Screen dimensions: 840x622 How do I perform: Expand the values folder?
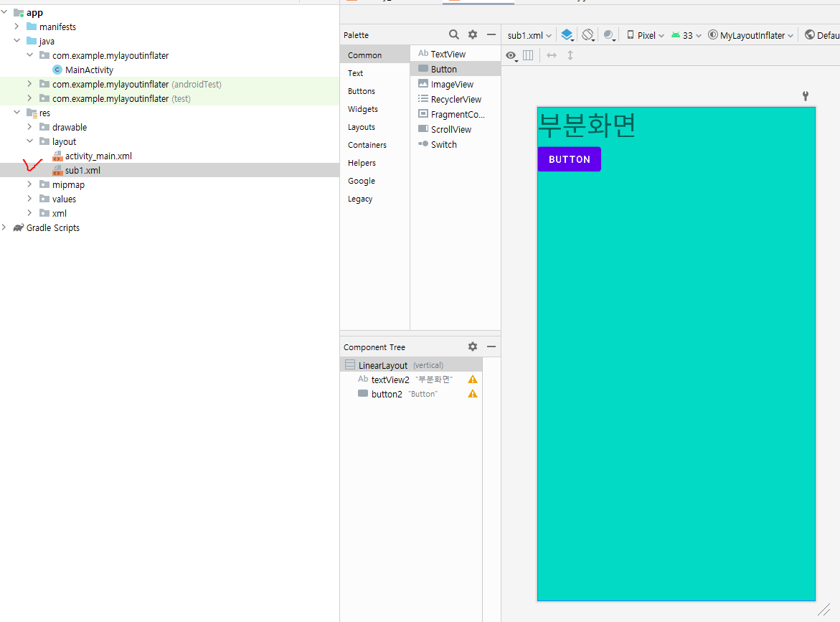[30, 198]
